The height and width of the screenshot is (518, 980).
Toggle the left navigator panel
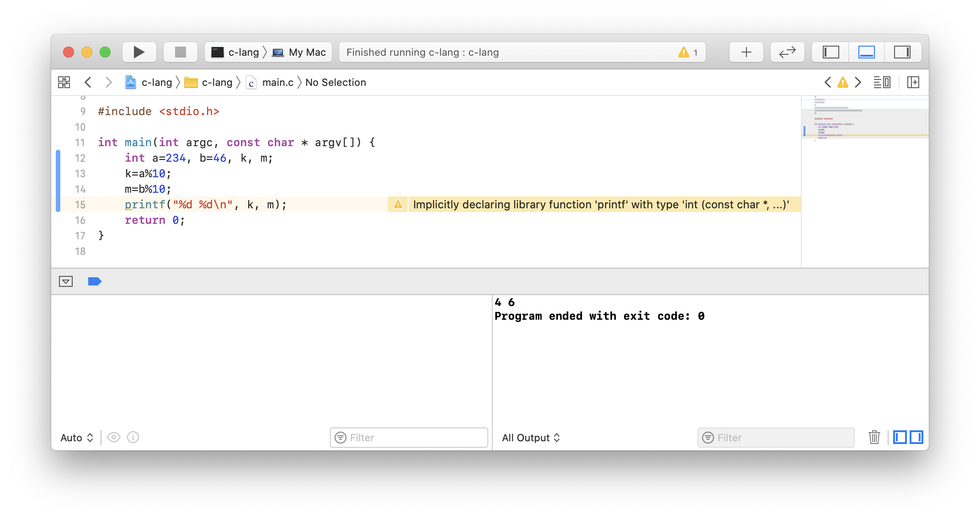[x=831, y=52]
